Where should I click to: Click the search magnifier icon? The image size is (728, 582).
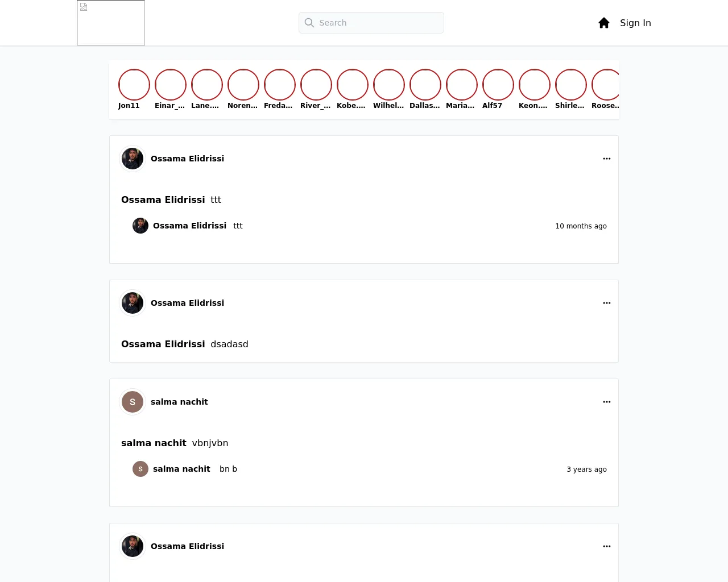click(309, 23)
